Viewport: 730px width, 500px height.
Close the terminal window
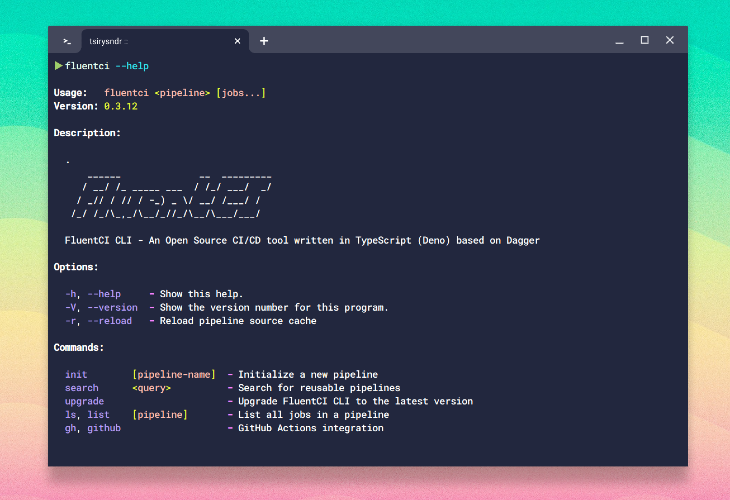tap(669, 40)
